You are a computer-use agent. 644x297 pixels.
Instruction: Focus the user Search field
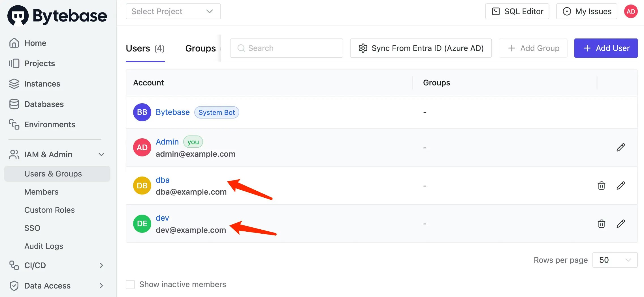click(287, 48)
